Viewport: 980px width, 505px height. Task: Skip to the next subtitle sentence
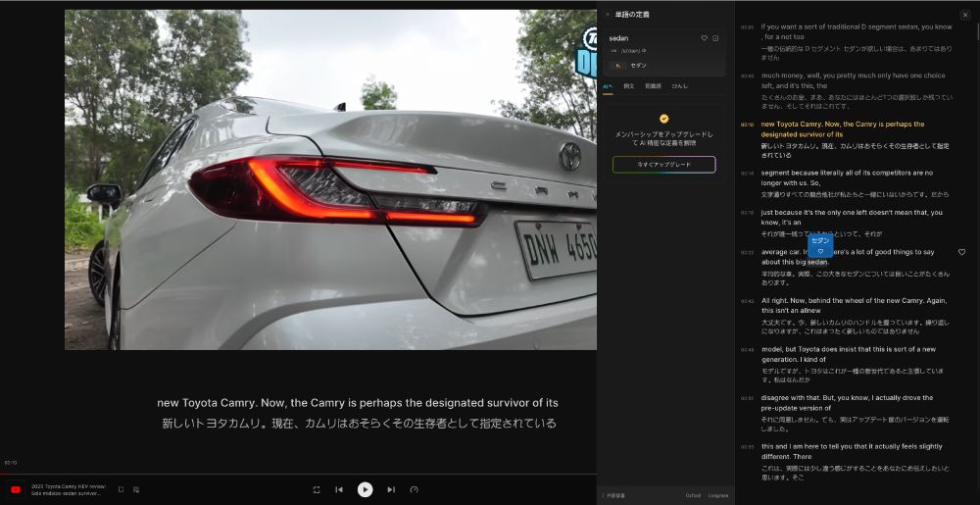(x=391, y=489)
